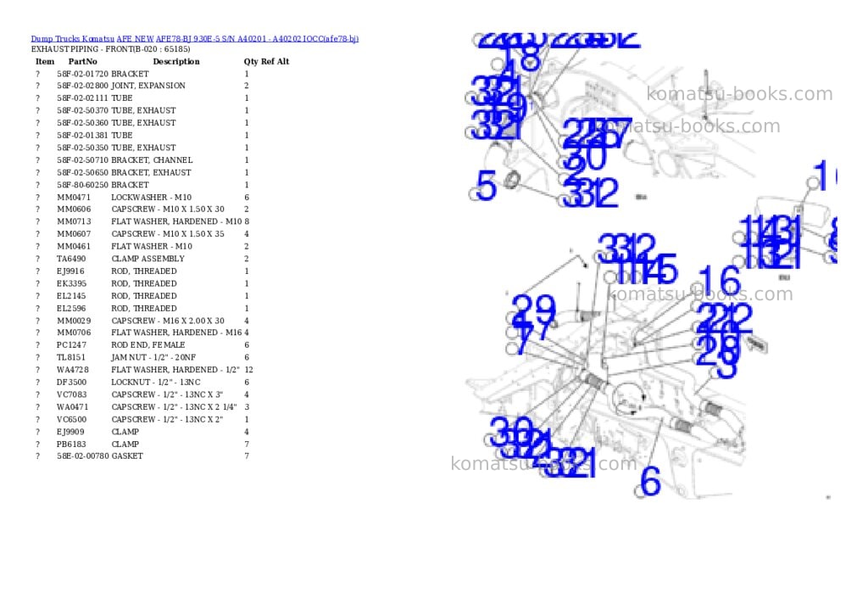The image size is (868, 615).
Task: Select part number 58F-02-01720
Action: [x=82, y=74]
